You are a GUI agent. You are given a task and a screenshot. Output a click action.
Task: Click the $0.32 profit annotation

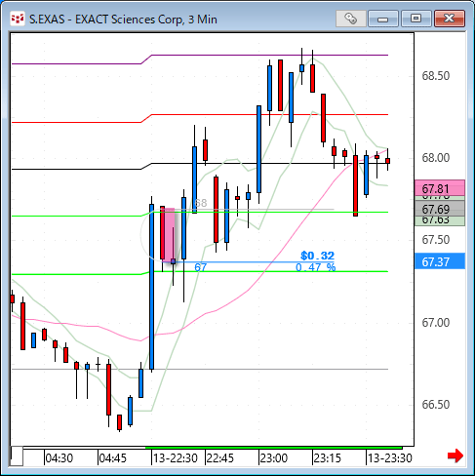pos(317,256)
